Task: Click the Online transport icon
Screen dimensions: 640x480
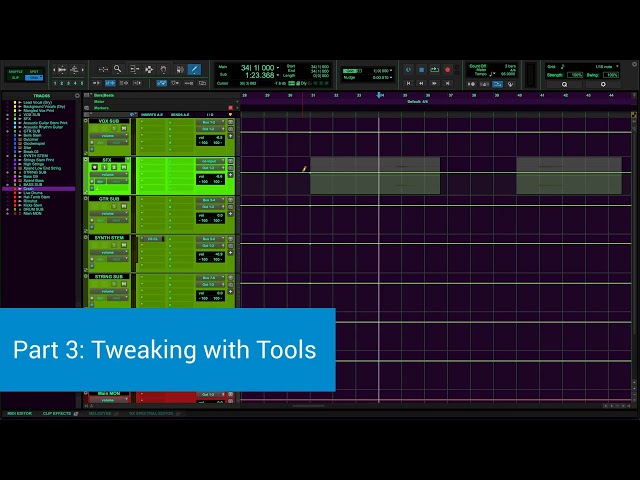Action: (x=408, y=70)
